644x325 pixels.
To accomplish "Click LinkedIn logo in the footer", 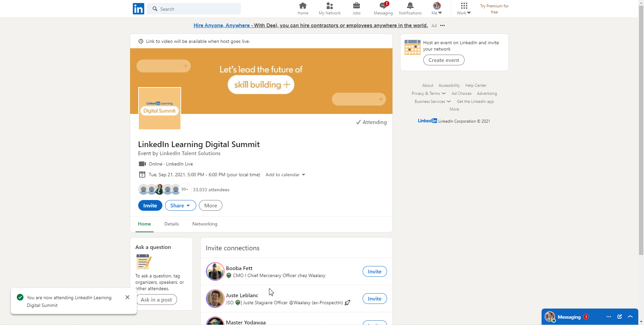I will pos(427,121).
